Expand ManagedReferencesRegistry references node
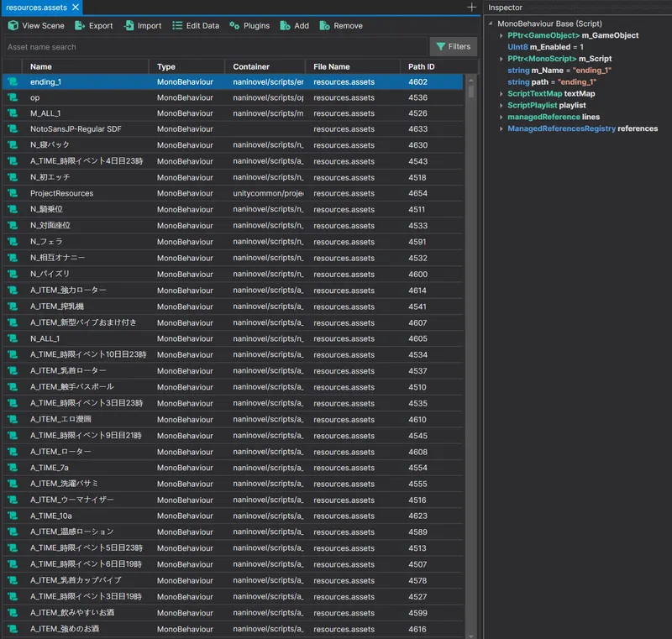Viewport: 672px width, 639px height. (x=501, y=128)
